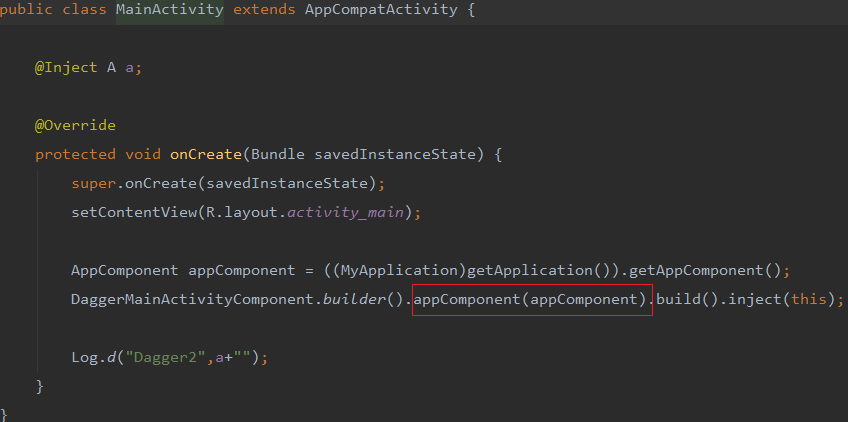
Task: Click the MainActivity class name
Action: (x=170, y=10)
